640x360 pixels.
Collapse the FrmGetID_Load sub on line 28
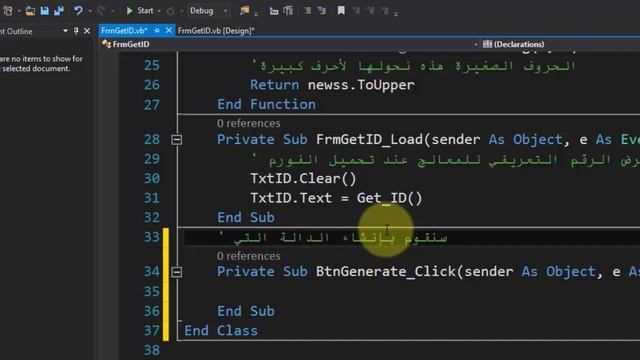(177, 140)
